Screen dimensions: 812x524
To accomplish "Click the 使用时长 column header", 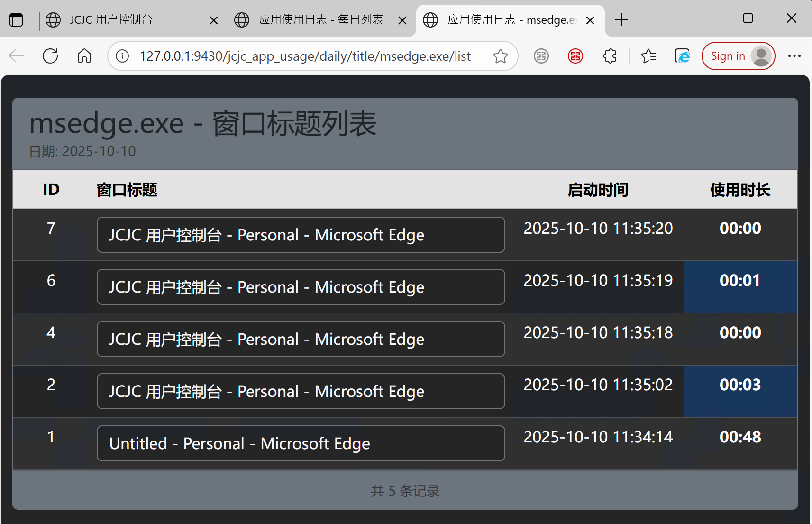I will (x=740, y=190).
